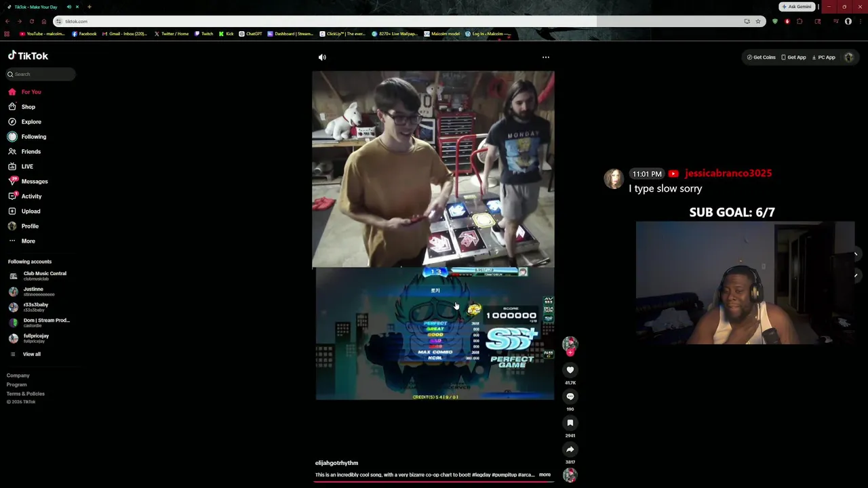This screenshot has height=488, width=868.
Task: Open the Extensions puzzle icon
Action: pyautogui.click(x=800, y=21)
